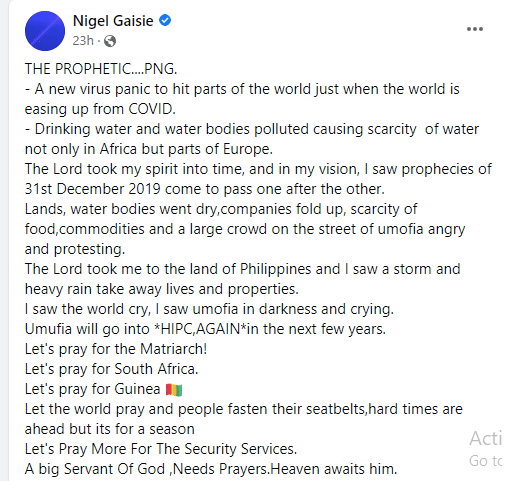Open the round blue profile avatar

(45, 31)
